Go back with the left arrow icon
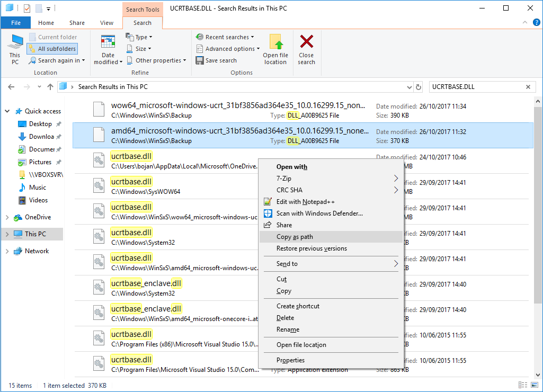Screen dimensions: 543x392 coord(12,87)
